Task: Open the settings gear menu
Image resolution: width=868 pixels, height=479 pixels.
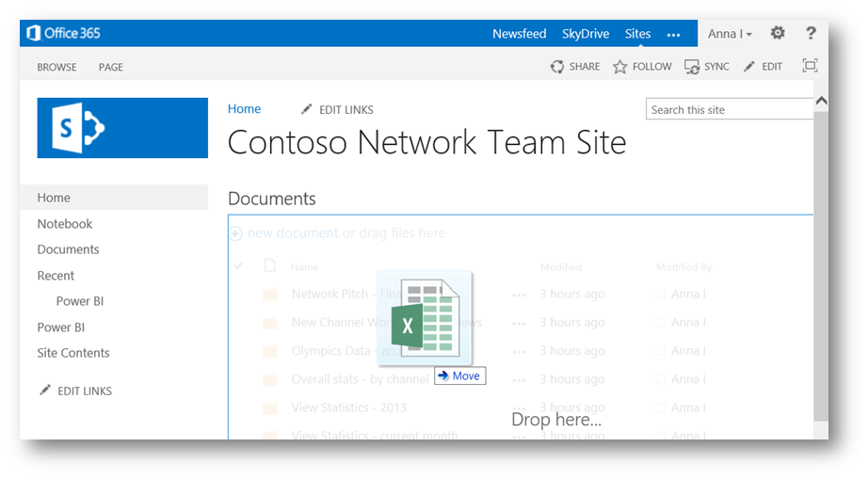Action: click(x=778, y=33)
